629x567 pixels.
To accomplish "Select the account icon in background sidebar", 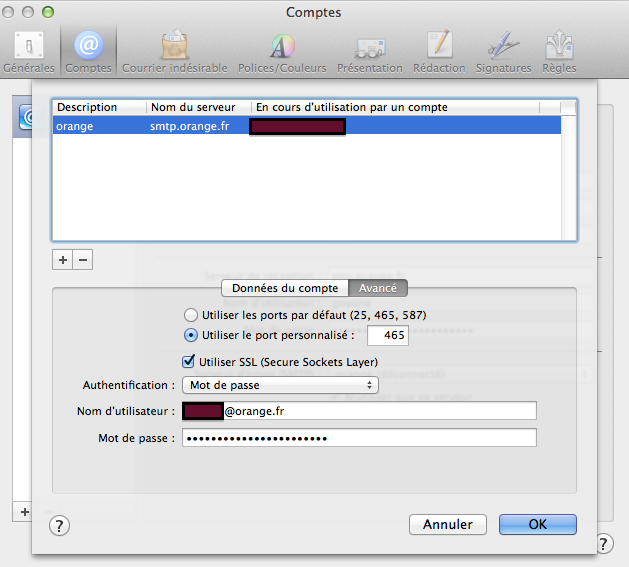I will tap(26, 118).
